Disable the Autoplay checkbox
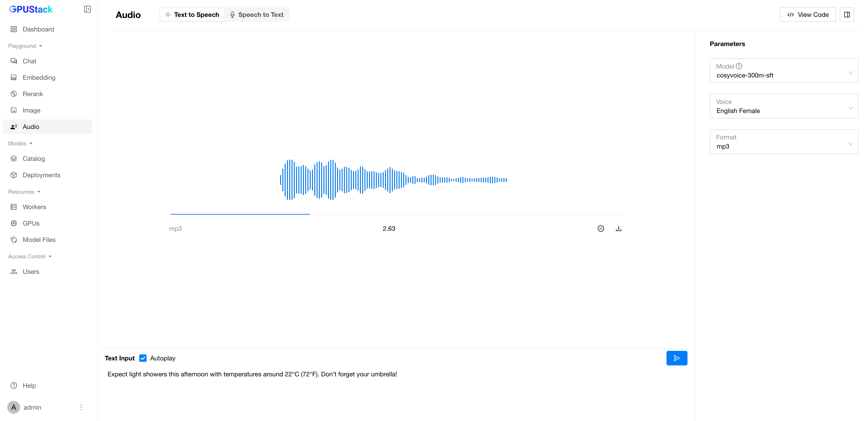868x421 pixels. click(x=143, y=358)
